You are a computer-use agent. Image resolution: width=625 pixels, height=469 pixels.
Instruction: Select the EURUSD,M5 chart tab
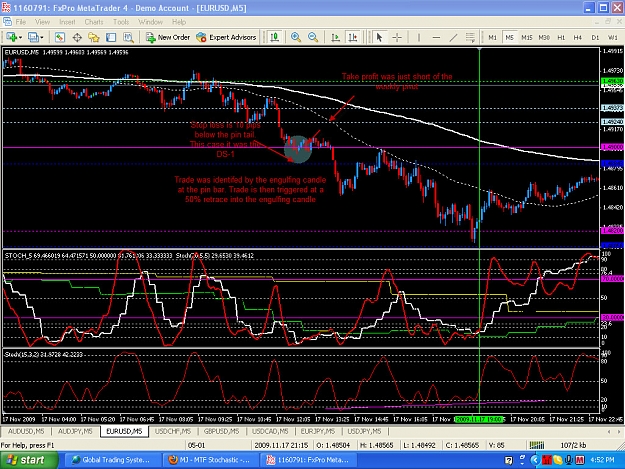click(124, 431)
